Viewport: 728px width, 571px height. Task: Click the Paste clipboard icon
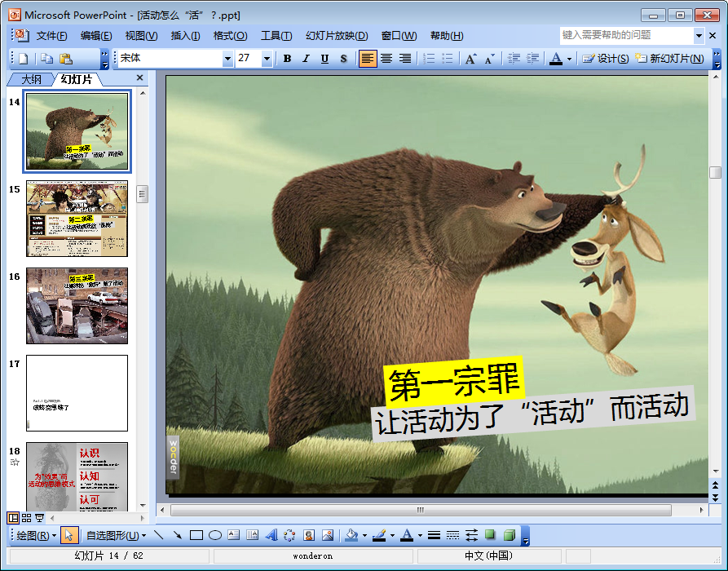pyautogui.click(x=66, y=59)
